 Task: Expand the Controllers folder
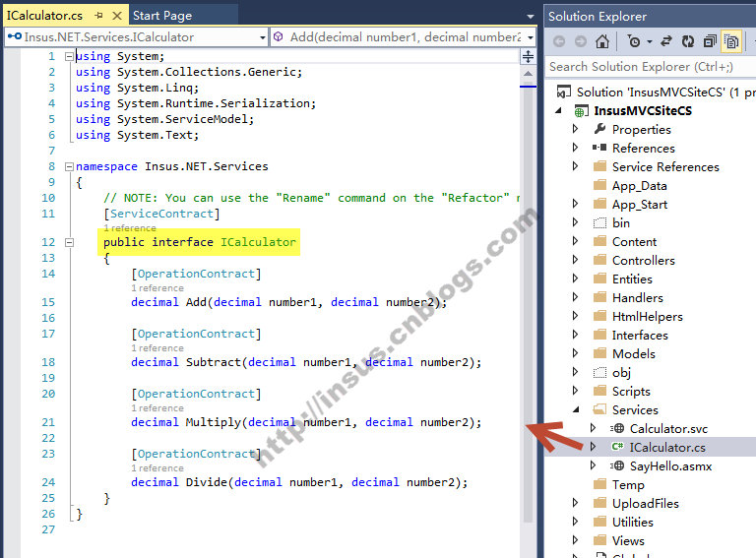(x=575, y=260)
